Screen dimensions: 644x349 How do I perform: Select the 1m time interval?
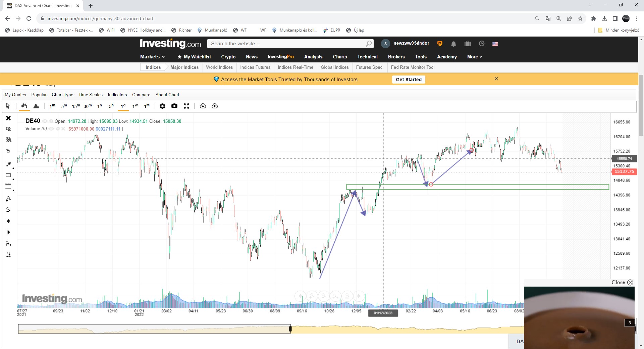tap(52, 106)
